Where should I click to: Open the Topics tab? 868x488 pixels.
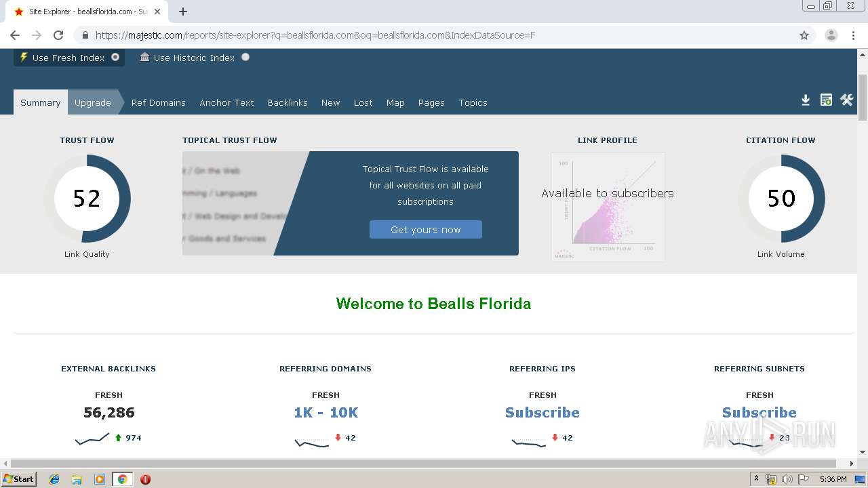tap(473, 102)
